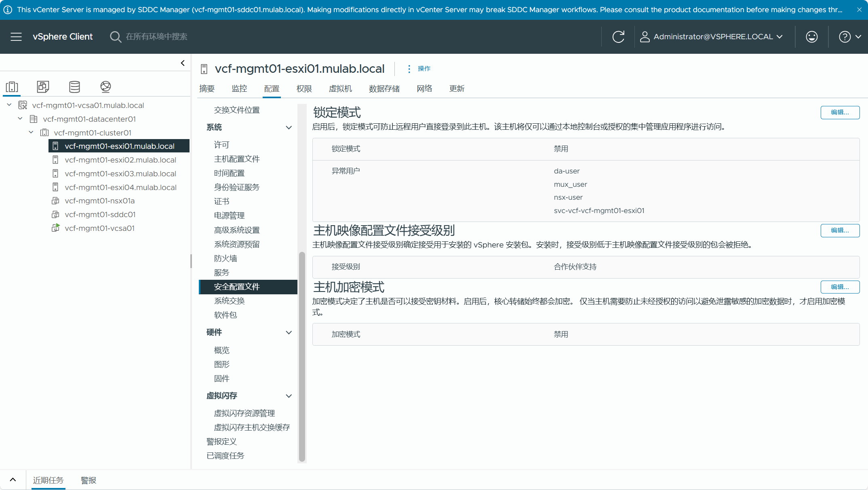Click the global search magnifier icon
Image resolution: width=868 pixels, height=490 pixels.
click(115, 37)
